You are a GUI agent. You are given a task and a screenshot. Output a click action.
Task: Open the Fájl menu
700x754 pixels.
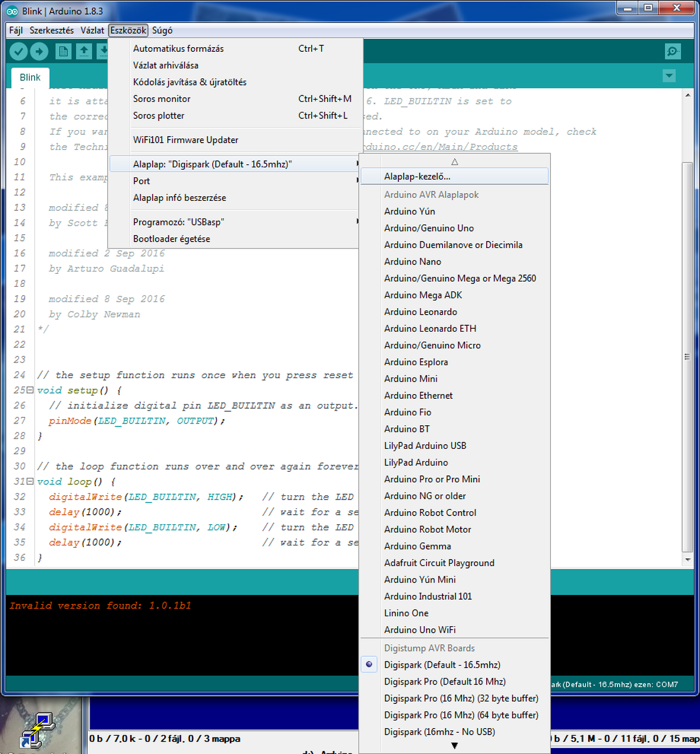(x=16, y=30)
